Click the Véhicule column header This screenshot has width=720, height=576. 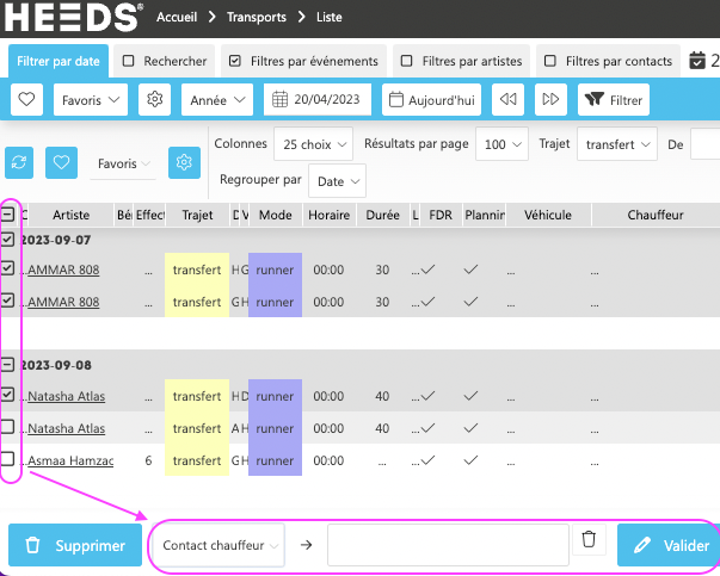[x=548, y=215]
